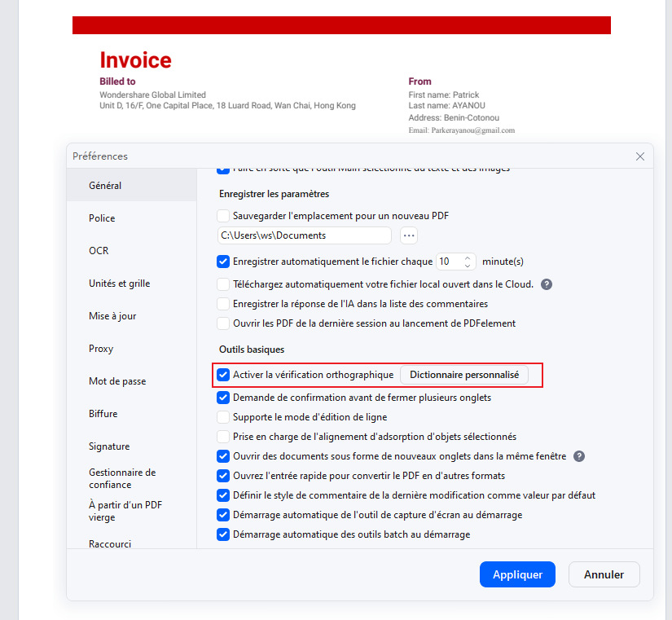Select the Général preferences tab
The height and width of the screenshot is (620, 672).
coord(132,186)
